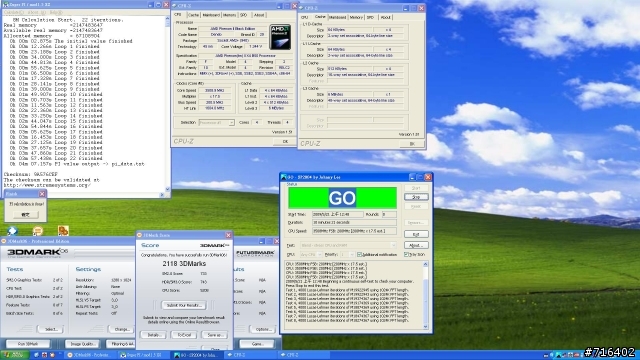Click the right CPU-Z window title icon
The width and height of the screenshot is (640, 360).
(x=301, y=8)
